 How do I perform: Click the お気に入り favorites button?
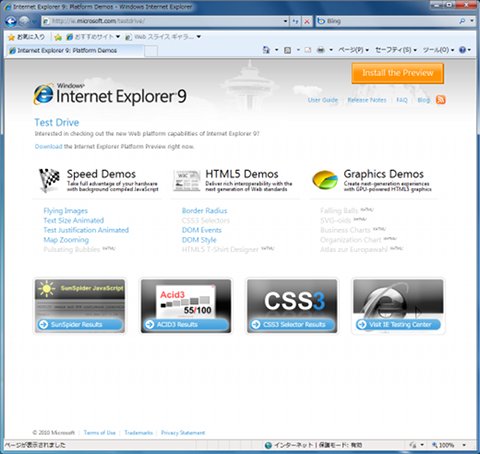[x=26, y=37]
